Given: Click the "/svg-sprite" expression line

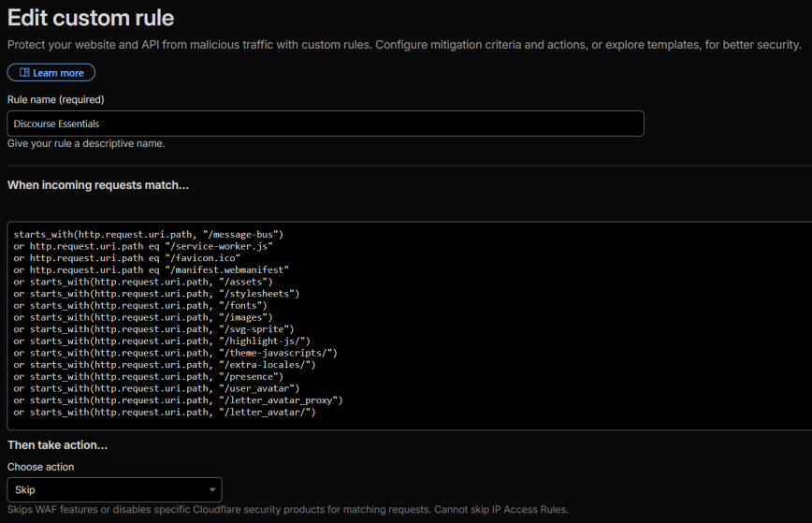Looking at the screenshot, I should (153, 328).
